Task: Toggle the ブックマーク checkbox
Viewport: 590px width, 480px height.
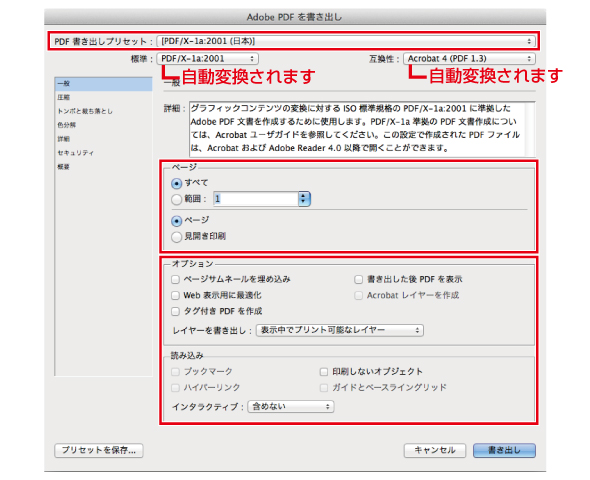Action: click(175, 372)
